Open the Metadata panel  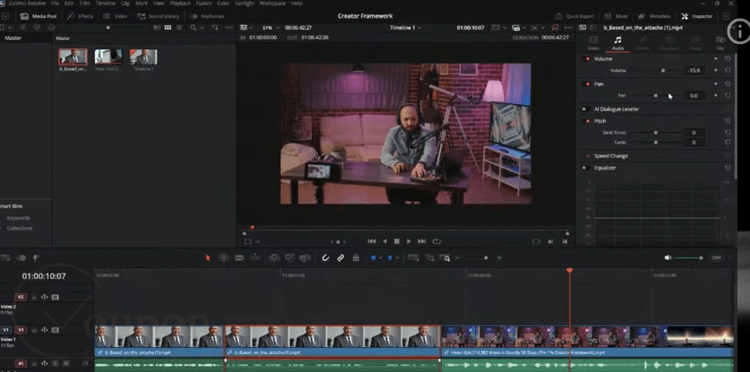[x=655, y=16]
